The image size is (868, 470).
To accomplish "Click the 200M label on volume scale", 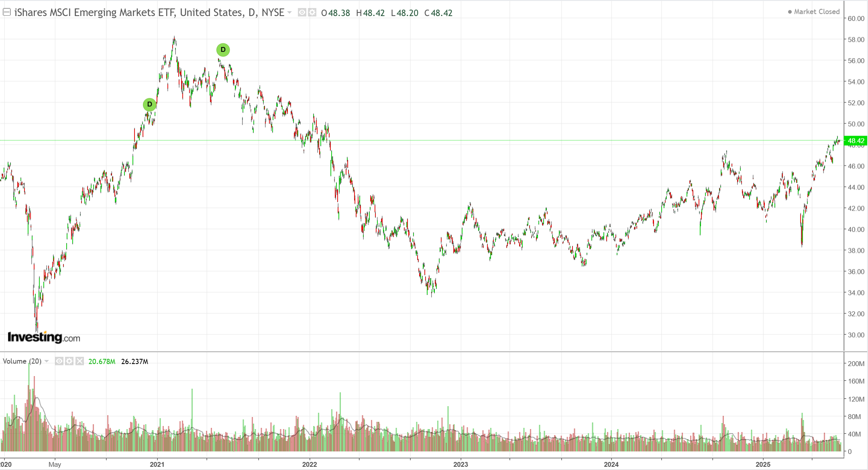I will click(856, 364).
